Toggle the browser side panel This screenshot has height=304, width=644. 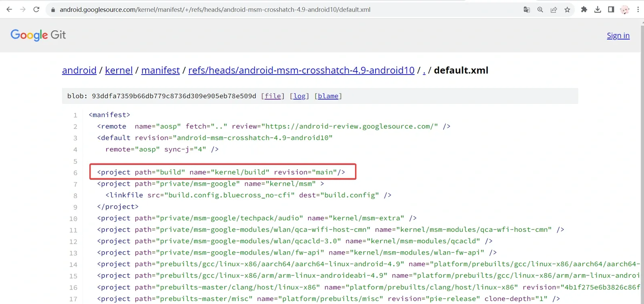coord(611,9)
